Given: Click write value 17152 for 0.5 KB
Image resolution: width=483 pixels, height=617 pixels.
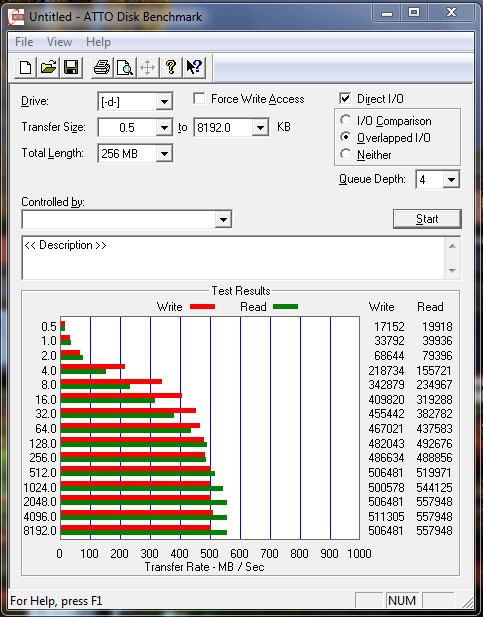Looking at the screenshot, I should click(389, 327).
